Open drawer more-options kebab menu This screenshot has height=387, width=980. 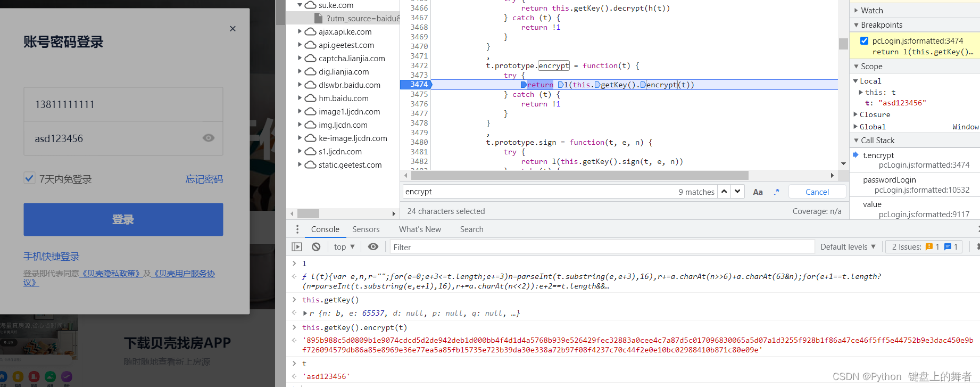[297, 229]
